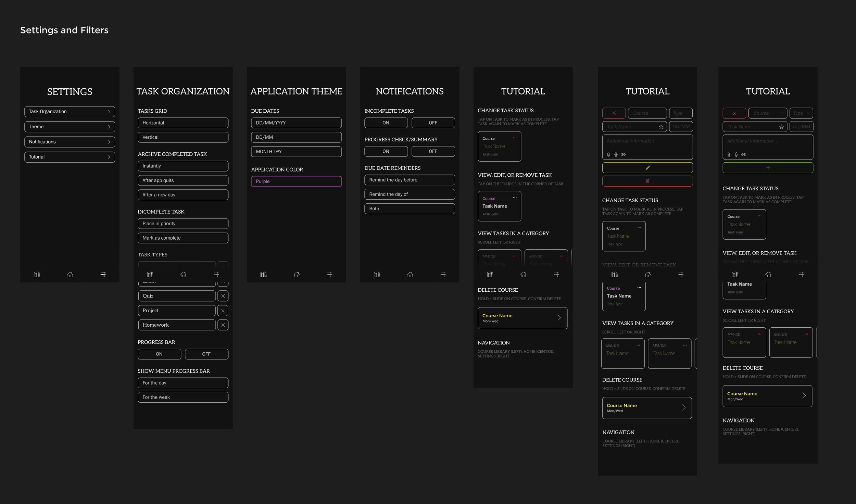Open Course Name card in Tutorial with pencil button
856x504 pixels.
pos(647,408)
